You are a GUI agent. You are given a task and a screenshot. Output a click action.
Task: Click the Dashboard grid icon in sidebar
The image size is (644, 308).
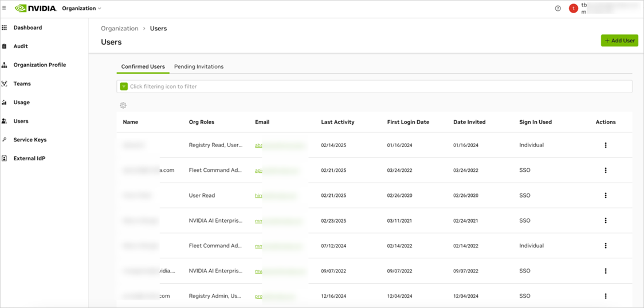pyautogui.click(x=5, y=28)
